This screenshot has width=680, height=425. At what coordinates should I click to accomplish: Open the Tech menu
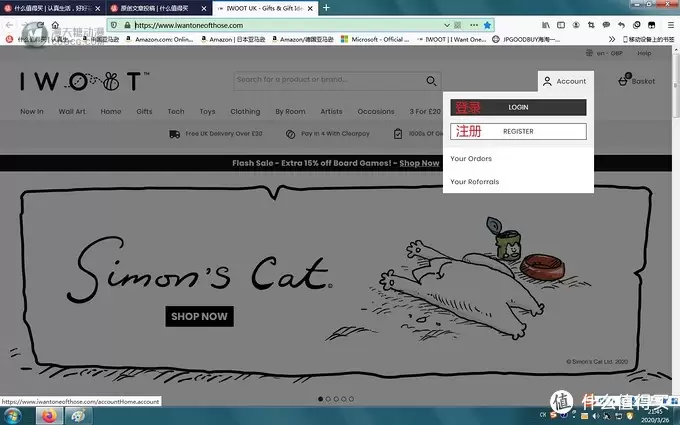(176, 111)
